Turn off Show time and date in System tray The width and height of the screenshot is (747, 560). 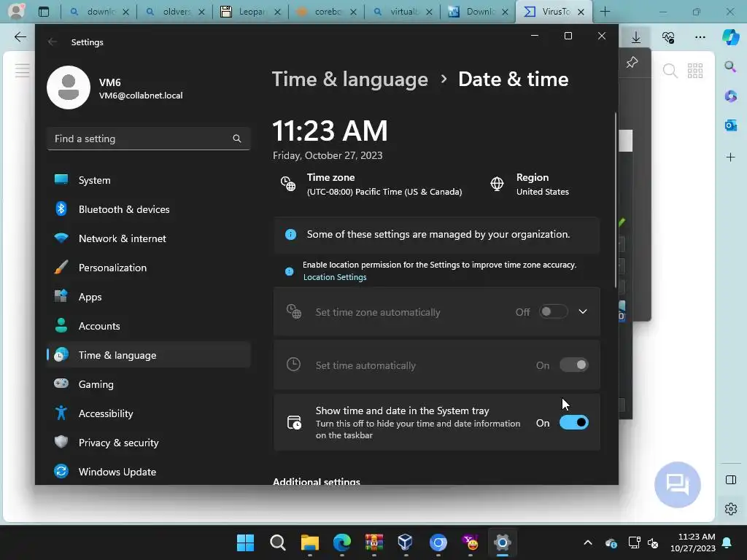(x=574, y=423)
